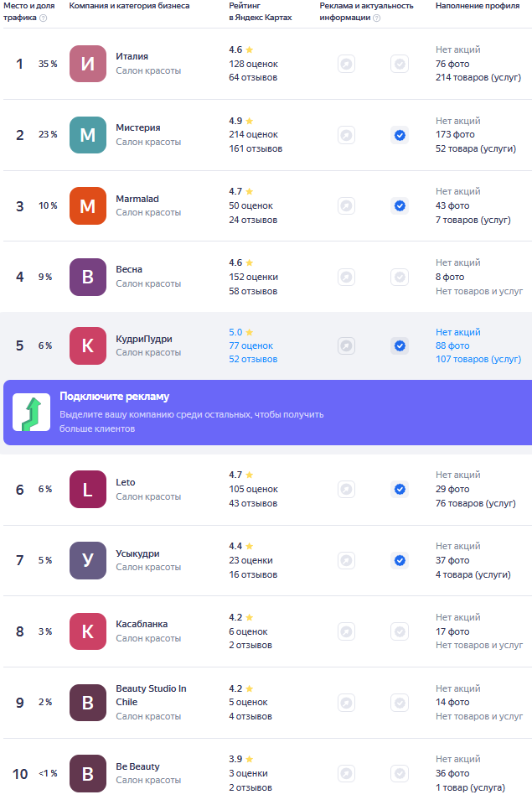Click Be Beauty advertising arrow icon

pos(346,773)
